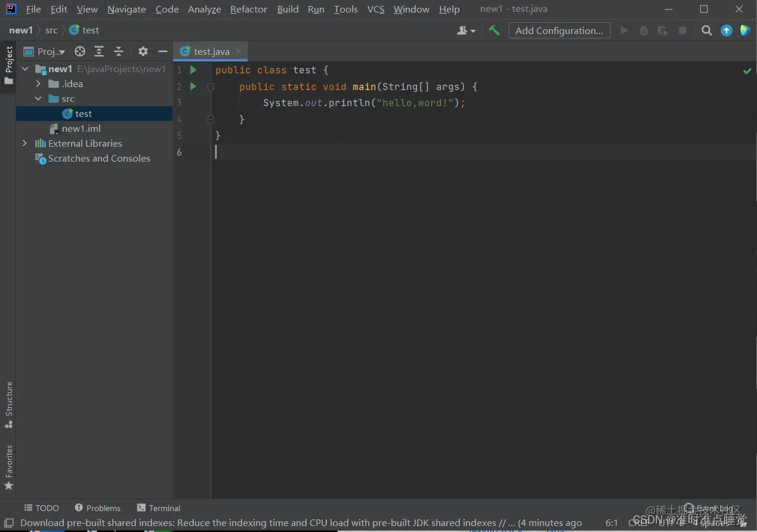Click src in the breadcrumb bar

coord(51,30)
